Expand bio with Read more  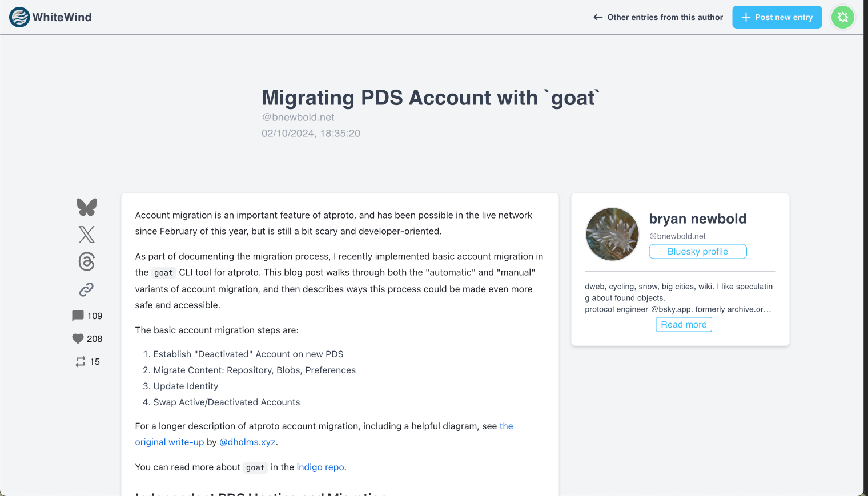[x=684, y=325]
